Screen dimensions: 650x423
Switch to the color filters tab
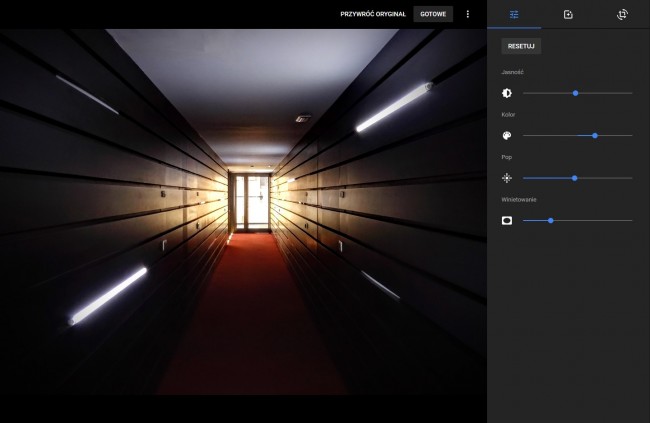click(568, 15)
